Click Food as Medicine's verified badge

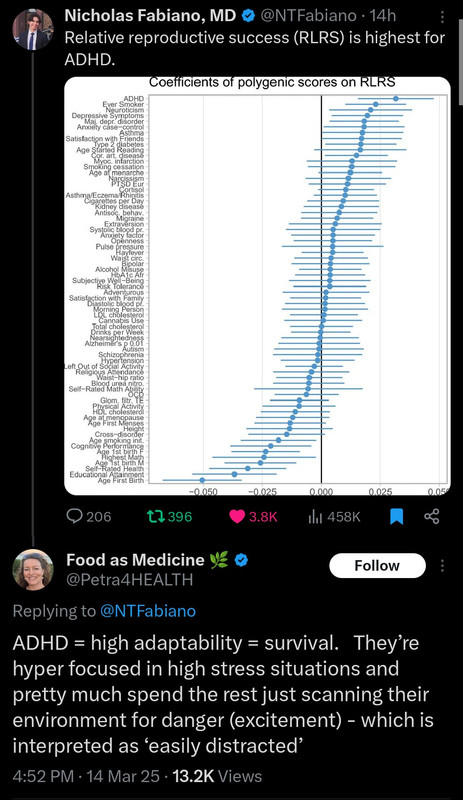click(241, 560)
